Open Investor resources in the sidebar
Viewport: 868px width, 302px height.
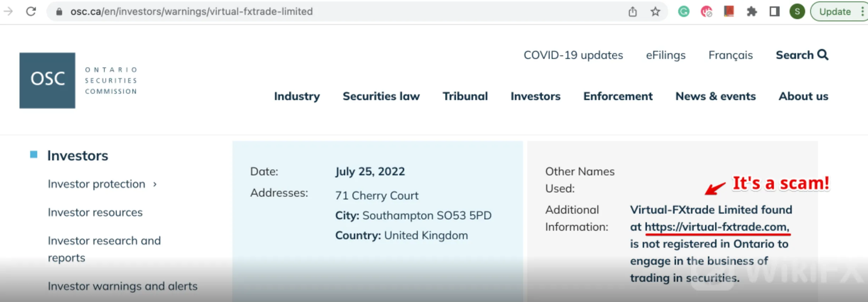click(x=95, y=212)
